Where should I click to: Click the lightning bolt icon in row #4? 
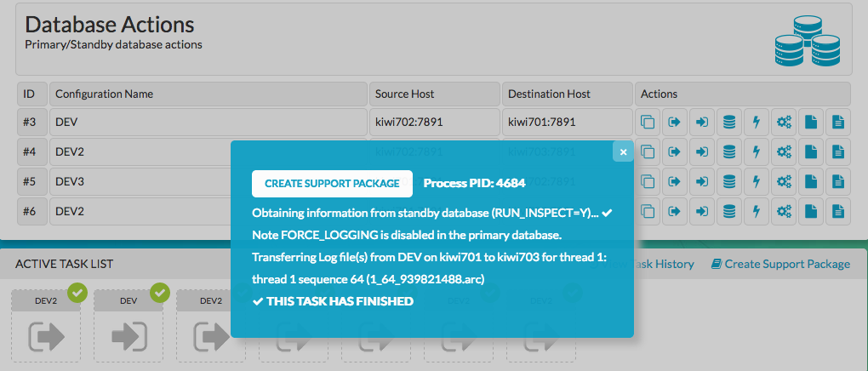(x=757, y=151)
